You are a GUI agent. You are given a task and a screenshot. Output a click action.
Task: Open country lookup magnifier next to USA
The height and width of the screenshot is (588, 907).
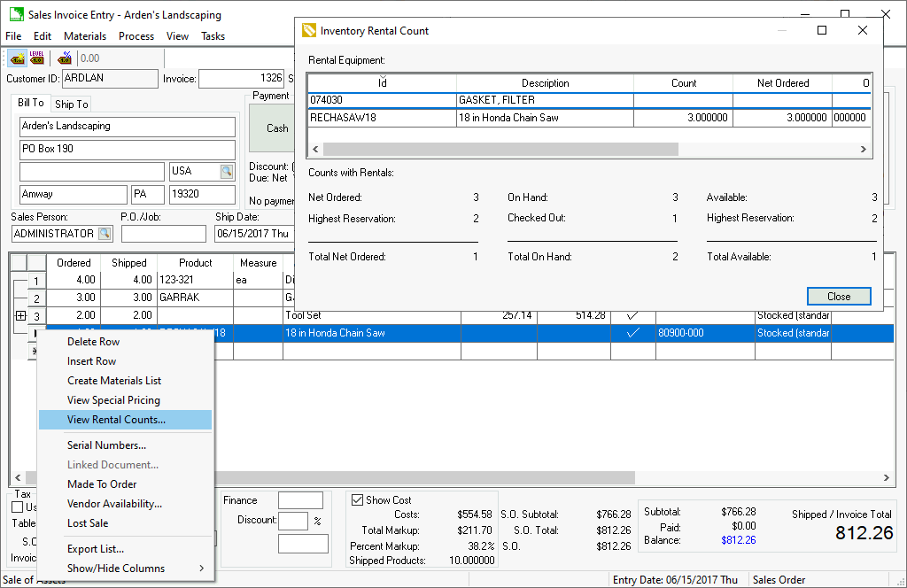pos(227,171)
